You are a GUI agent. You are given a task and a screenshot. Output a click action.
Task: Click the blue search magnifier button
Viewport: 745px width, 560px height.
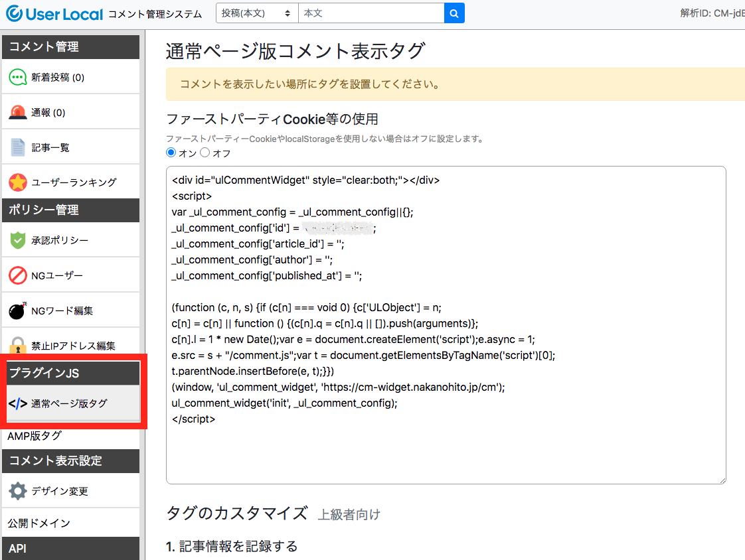[x=454, y=13]
